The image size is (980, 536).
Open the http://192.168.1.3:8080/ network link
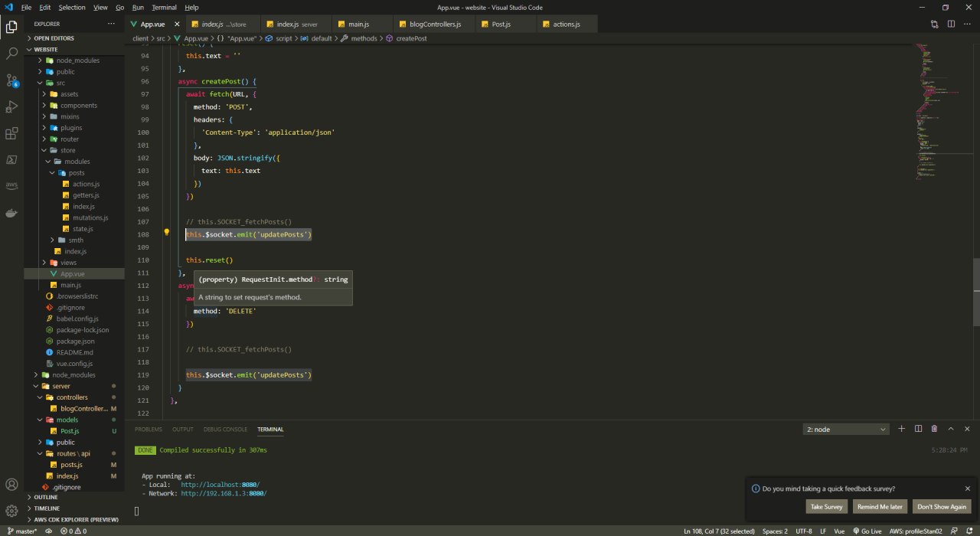[224, 494]
